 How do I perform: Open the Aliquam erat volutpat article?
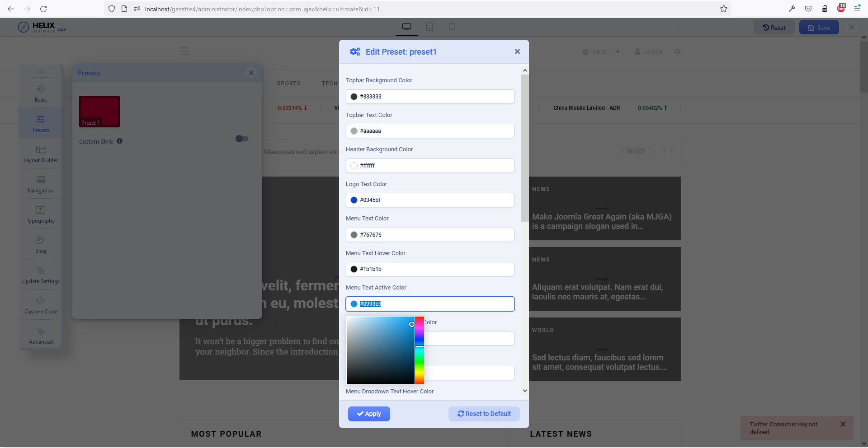point(597,292)
